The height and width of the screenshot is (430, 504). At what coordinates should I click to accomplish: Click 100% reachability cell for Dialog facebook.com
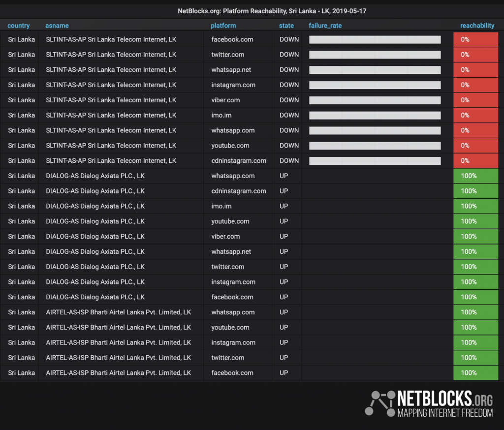[476, 297]
